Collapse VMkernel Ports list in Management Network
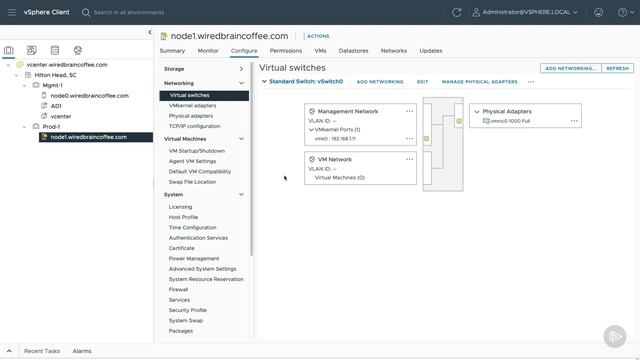 tap(311, 130)
